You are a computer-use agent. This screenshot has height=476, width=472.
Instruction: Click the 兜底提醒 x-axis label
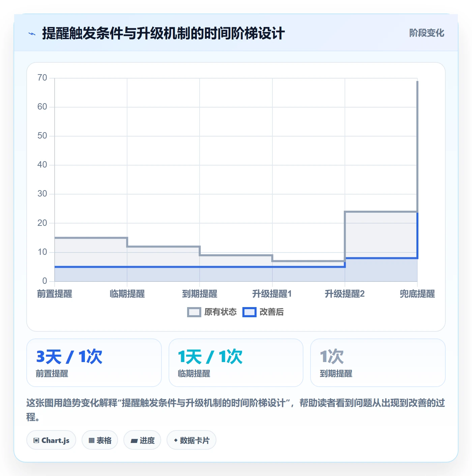pos(417,294)
